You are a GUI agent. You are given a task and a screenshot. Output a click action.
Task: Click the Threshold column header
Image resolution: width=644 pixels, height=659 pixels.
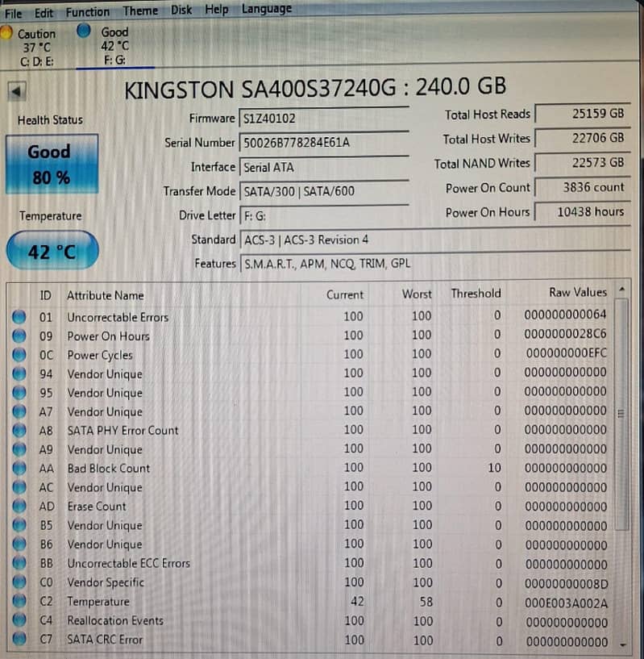[x=476, y=294]
